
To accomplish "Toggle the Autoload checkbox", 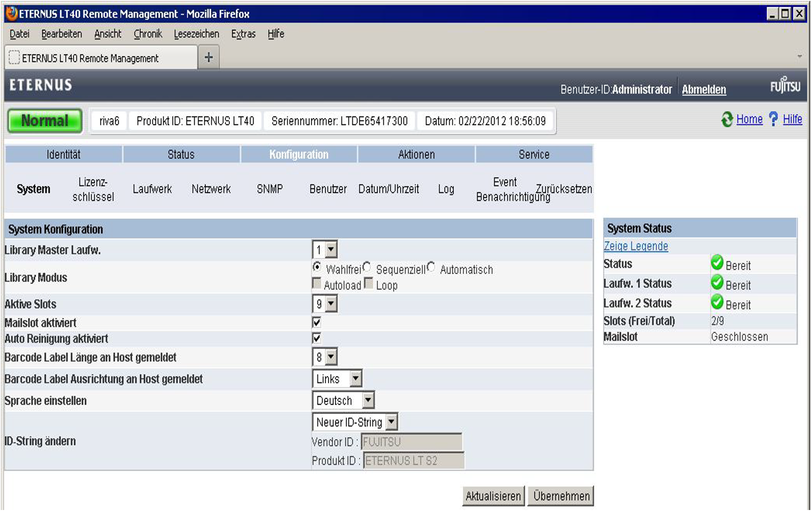I will (317, 283).
